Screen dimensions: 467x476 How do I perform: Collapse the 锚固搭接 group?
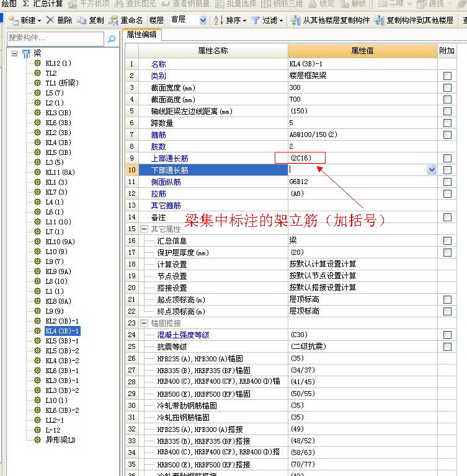(144, 324)
